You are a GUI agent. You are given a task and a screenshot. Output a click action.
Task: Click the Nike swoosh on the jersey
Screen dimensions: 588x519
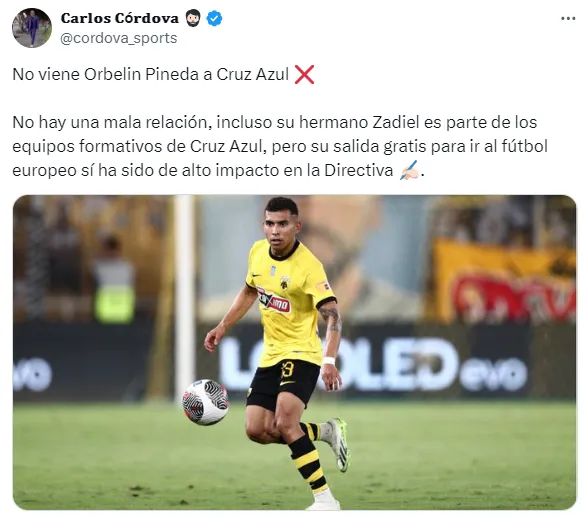(x=256, y=275)
